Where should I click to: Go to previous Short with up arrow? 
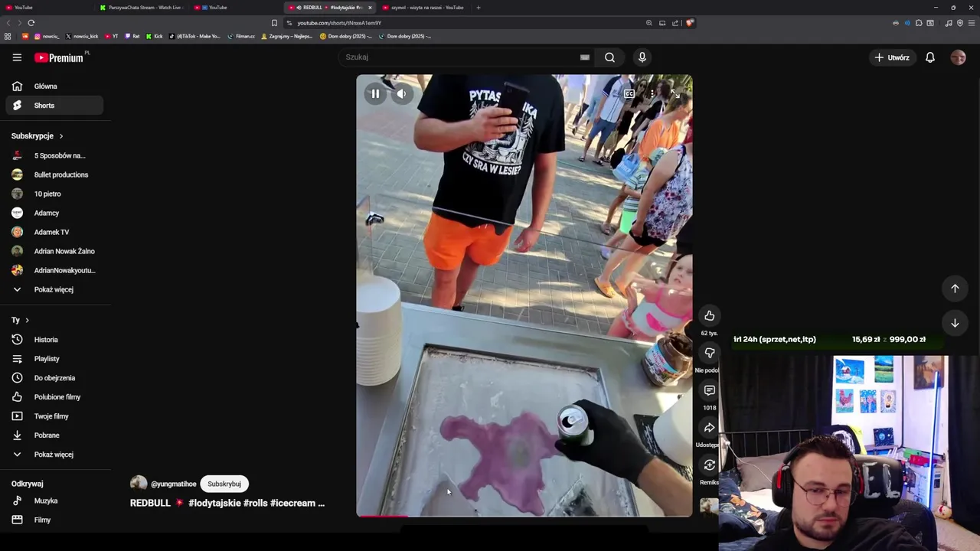(955, 289)
